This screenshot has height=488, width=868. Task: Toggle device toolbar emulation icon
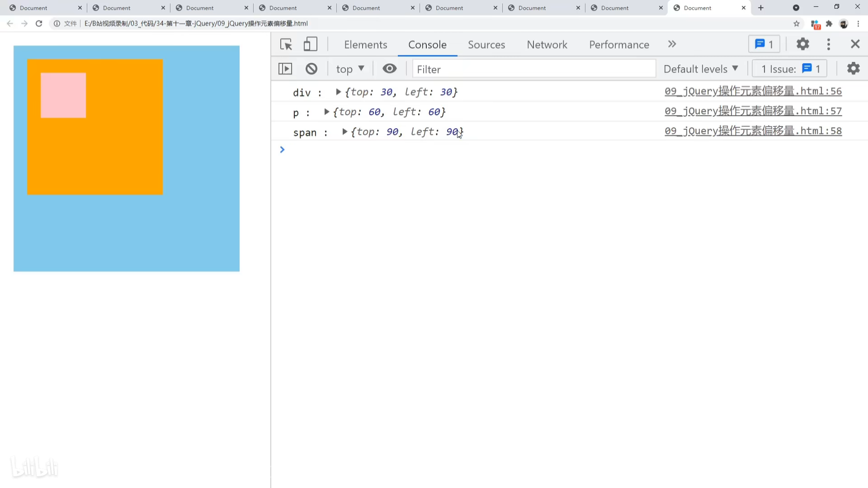(310, 44)
